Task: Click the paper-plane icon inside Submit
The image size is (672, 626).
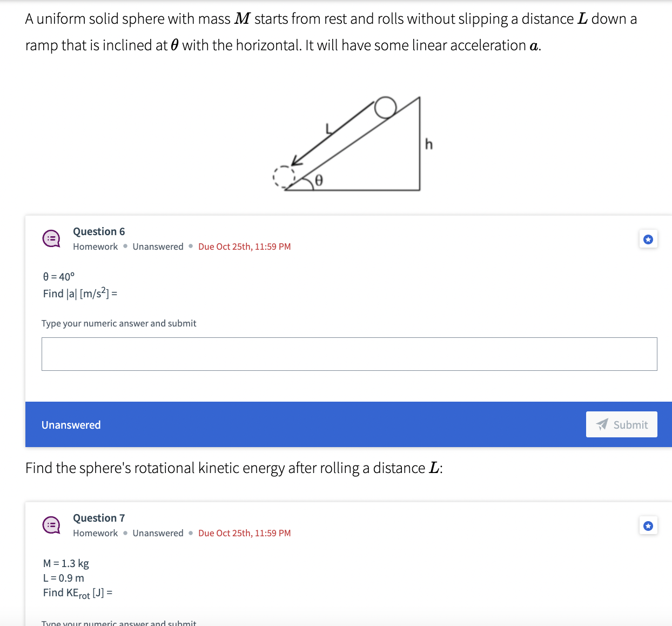Action: [601, 424]
